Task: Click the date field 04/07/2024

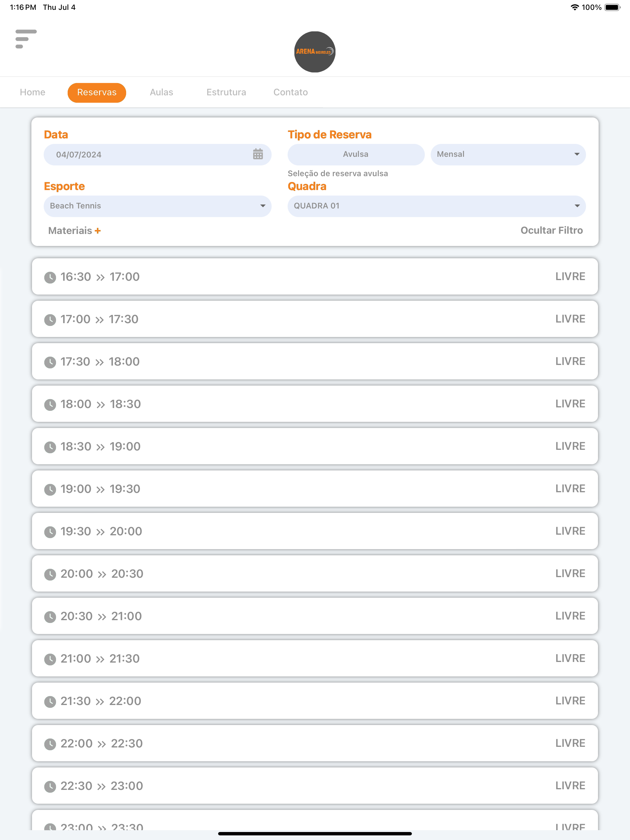Action: point(157,154)
